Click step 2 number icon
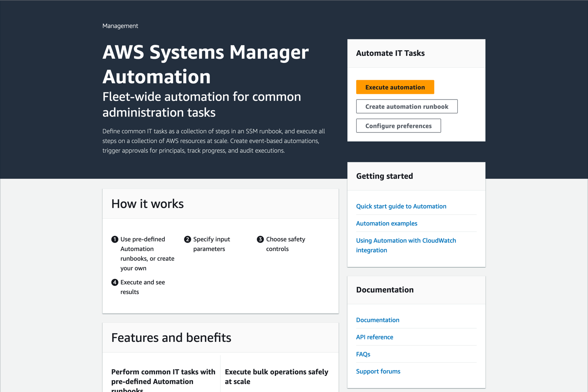The height and width of the screenshot is (392, 588). (x=187, y=239)
